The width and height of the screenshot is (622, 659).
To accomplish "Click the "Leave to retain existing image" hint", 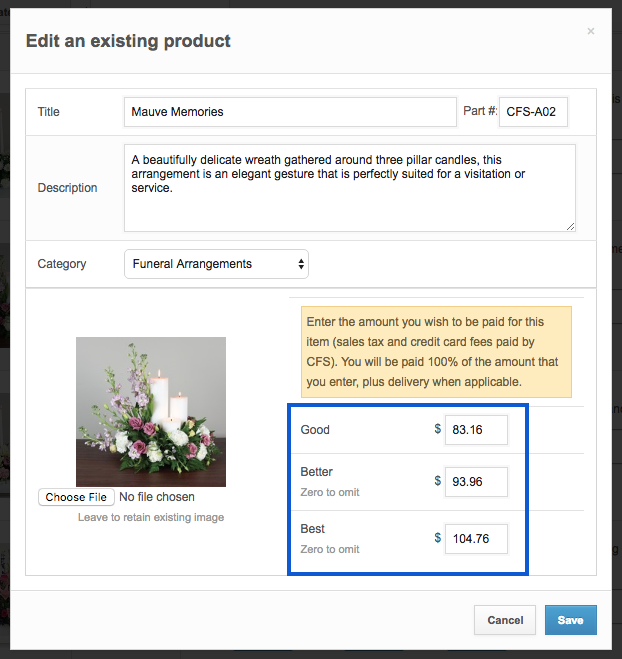I will [x=151, y=517].
